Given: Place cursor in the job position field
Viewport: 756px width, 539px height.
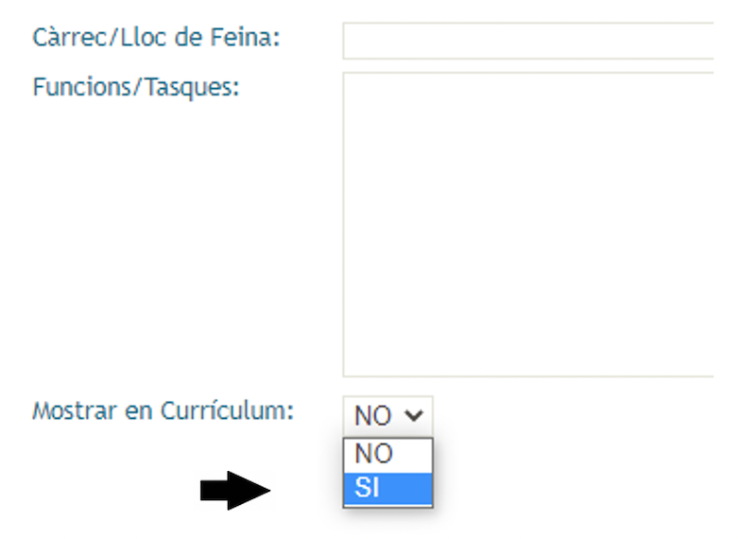Looking at the screenshot, I should pos(526,42).
